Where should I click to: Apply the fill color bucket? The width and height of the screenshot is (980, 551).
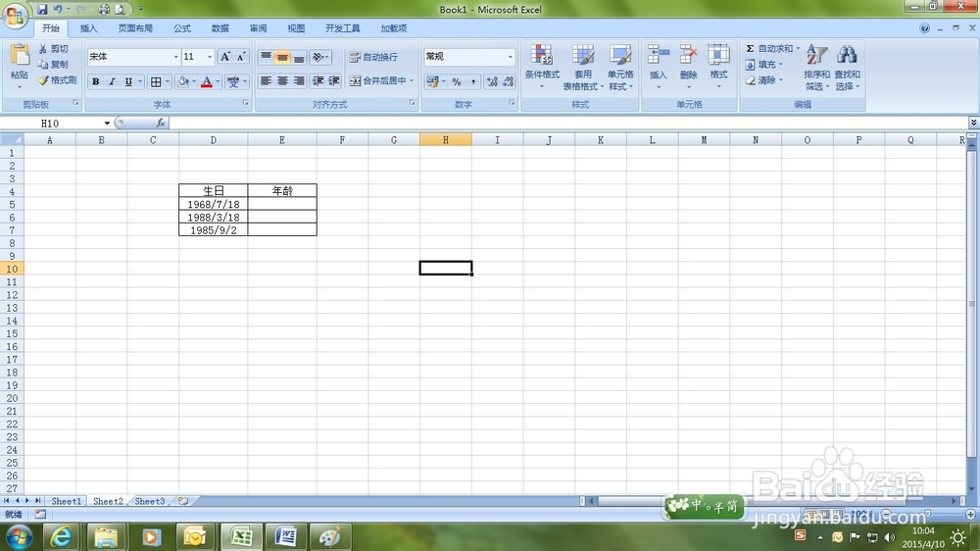(183, 81)
